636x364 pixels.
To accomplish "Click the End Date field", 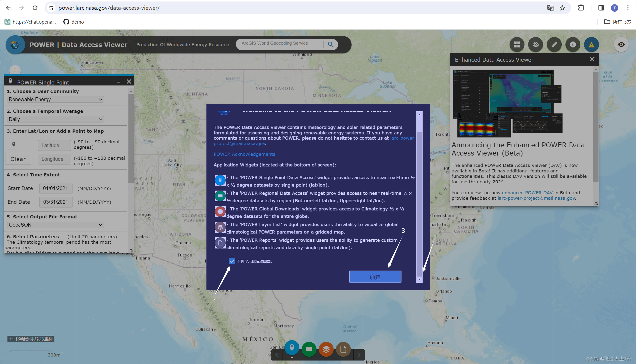I will (x=56, y=202).
